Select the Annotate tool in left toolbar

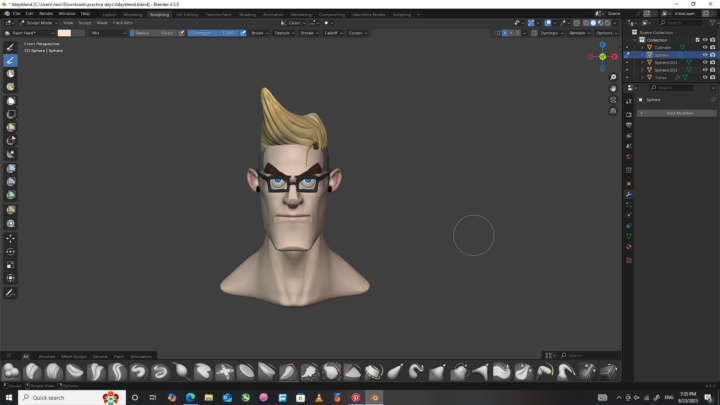point(10,293)
